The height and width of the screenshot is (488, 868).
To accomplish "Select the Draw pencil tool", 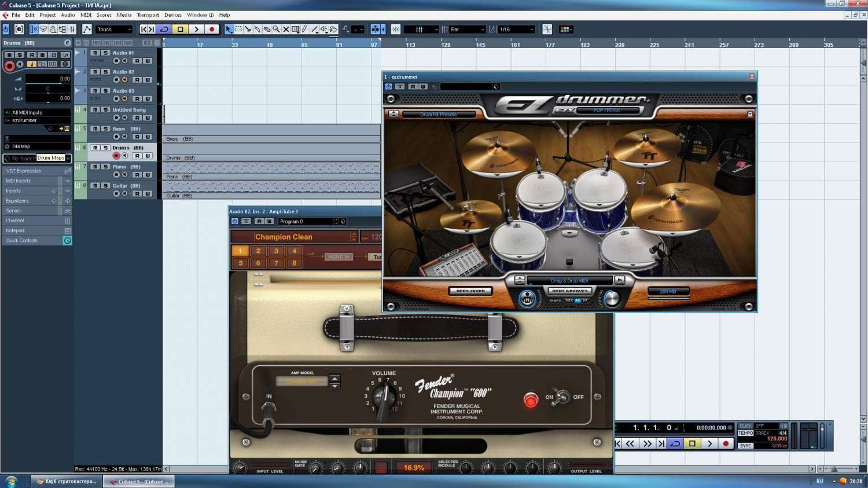I will coord(305,29).
